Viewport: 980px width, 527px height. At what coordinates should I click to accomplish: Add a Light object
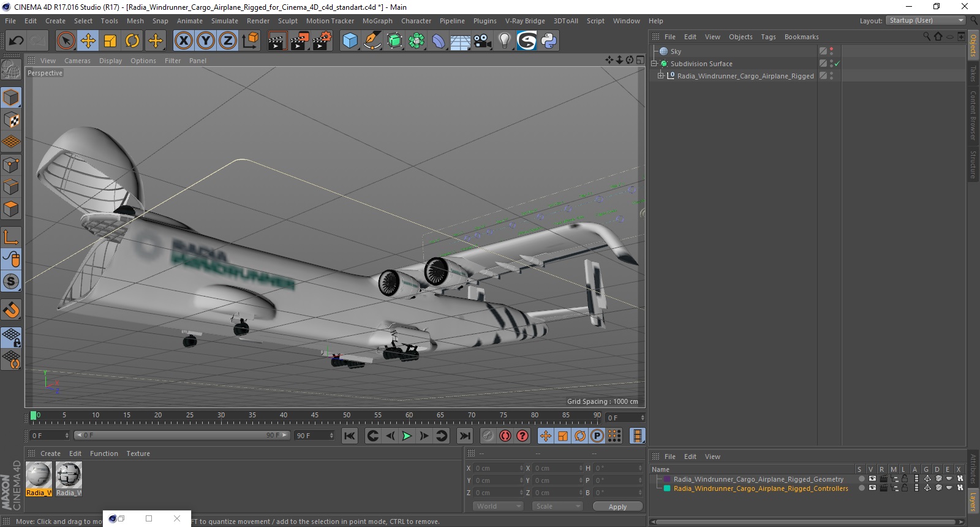504,41
